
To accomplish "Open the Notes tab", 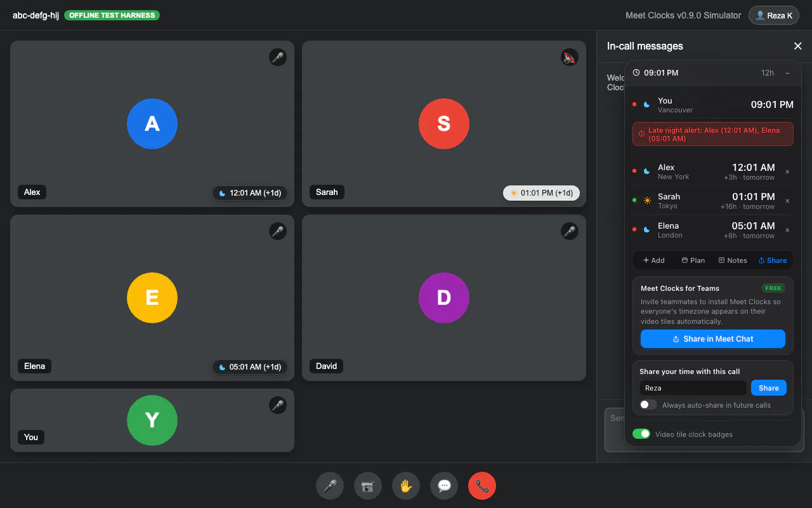I will [x=732, y=260].
